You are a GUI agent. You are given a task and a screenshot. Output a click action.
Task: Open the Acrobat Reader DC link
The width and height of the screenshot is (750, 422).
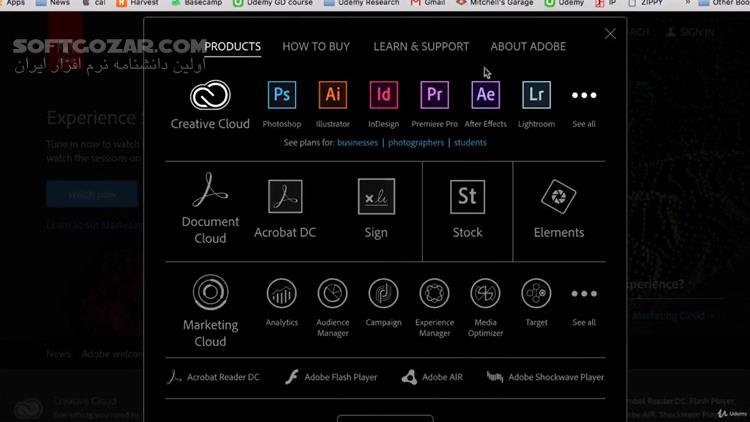coord(213,377)
